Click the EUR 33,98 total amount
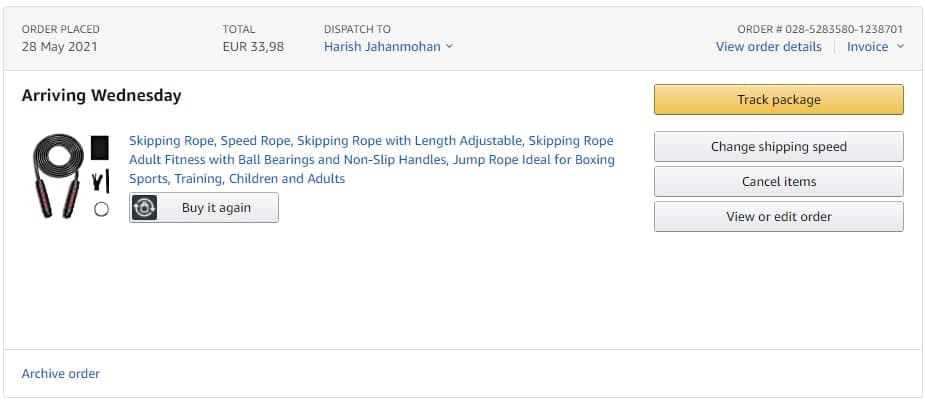Screen dimensions: 925x402 (253, 47)
